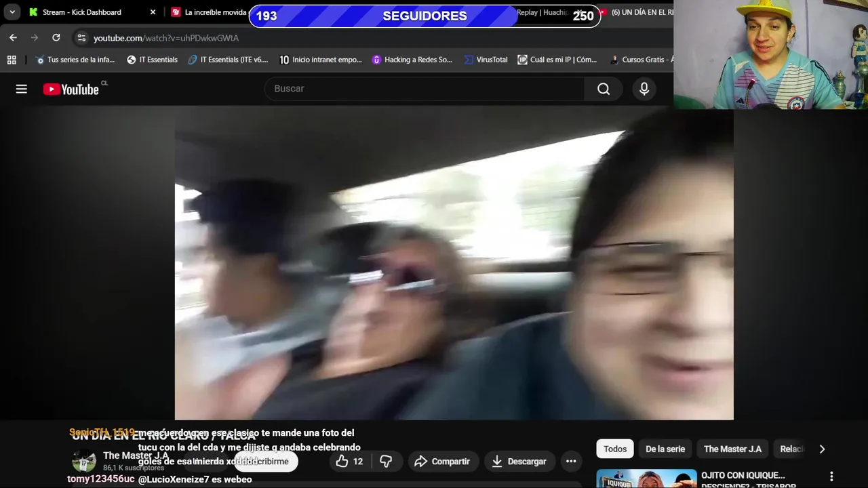Switch to Stream - Kick Dashboard tab
This screenshot has width=868, height=488.
[x=81, y=12]
